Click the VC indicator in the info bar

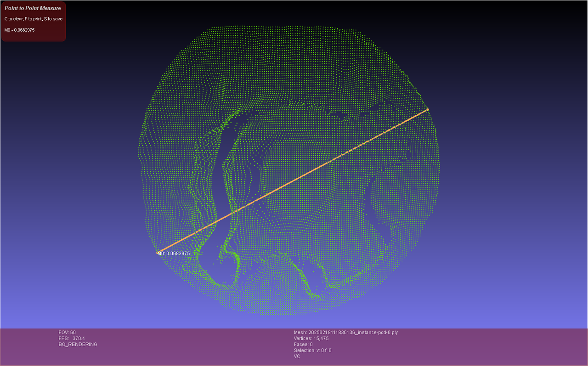coord(297,356)
